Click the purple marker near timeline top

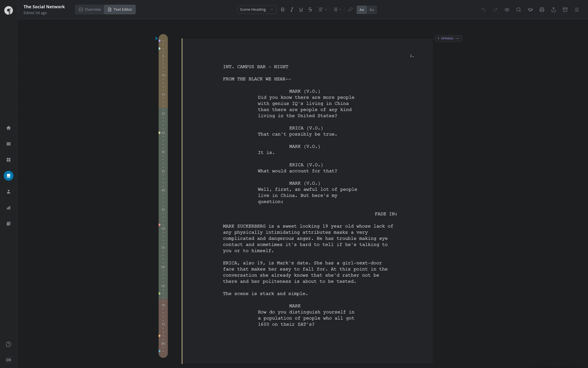point(160,41)
